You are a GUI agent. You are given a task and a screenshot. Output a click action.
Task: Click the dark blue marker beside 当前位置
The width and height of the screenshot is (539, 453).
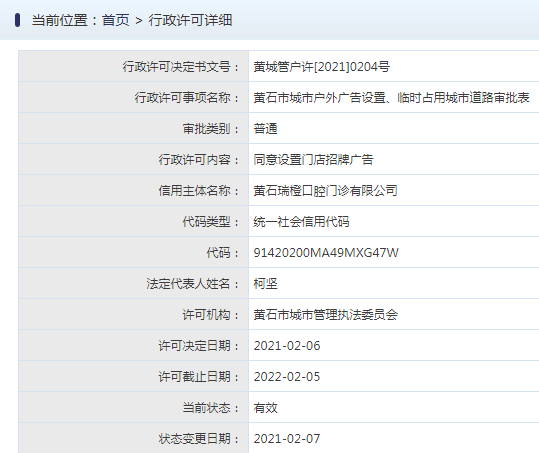click(17, 20)
